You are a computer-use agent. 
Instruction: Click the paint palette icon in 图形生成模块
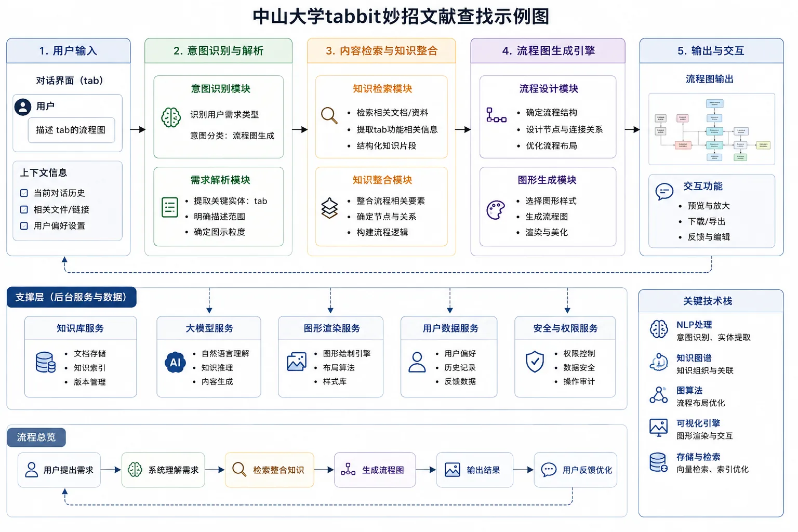pyautogui.click(x=496, y=210)
